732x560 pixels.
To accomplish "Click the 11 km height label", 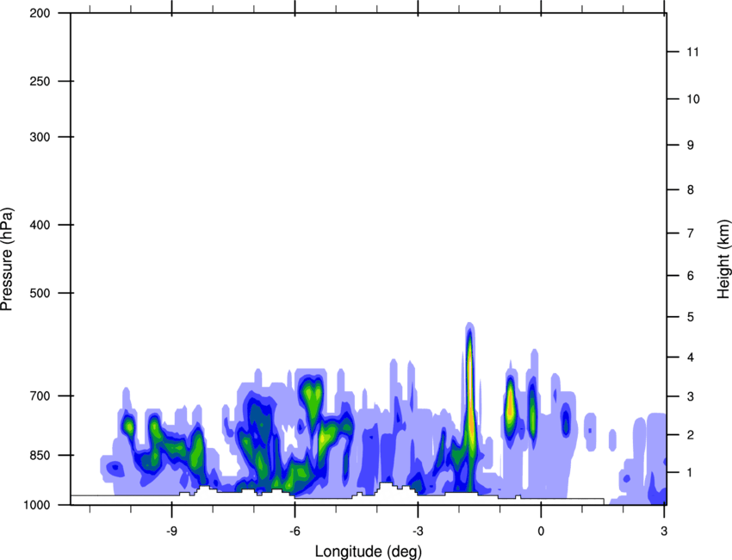I will (x=692, y=52).
